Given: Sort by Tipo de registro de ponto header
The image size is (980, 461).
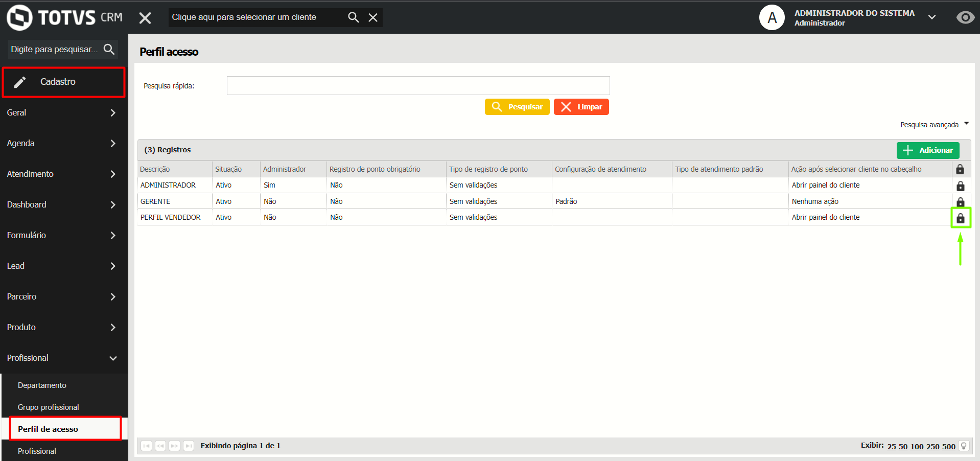Looking at the screenshot, I should coord(499,169).
